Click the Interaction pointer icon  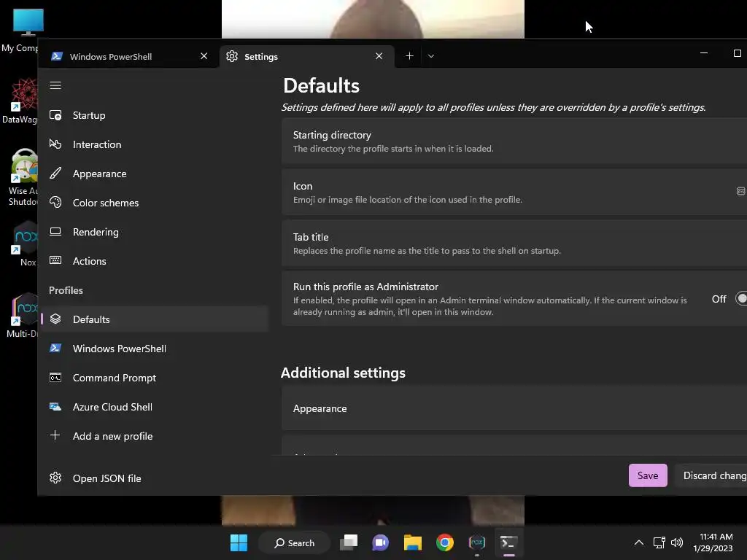point(55,144)
